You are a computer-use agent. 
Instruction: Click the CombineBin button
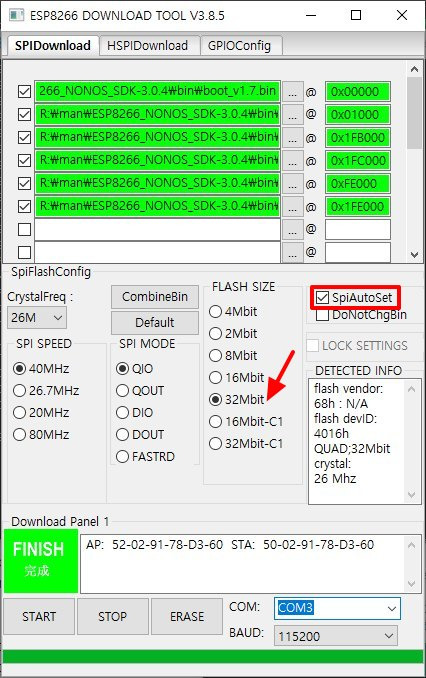pos(155,297)
